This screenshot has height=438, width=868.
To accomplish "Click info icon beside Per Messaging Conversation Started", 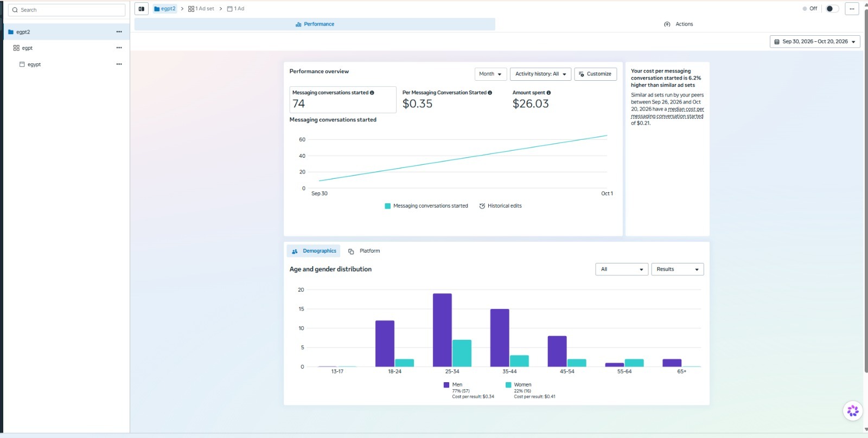I will (x=490, y=93).
